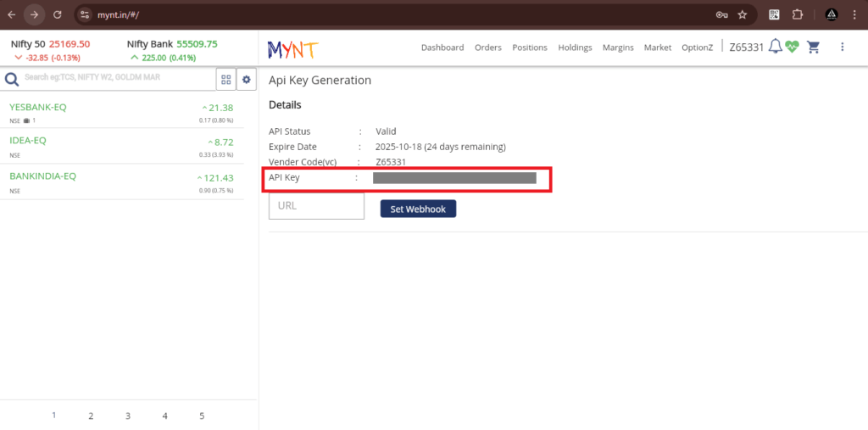868x430 pixels.
Task: Switch to watchlist page 3
Action: 128,416
